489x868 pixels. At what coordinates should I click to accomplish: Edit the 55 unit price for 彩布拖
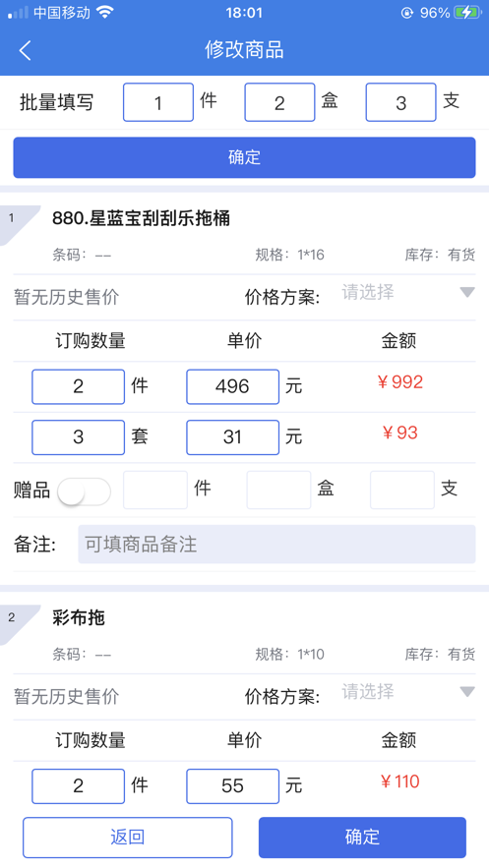click(x=232, y=786)
